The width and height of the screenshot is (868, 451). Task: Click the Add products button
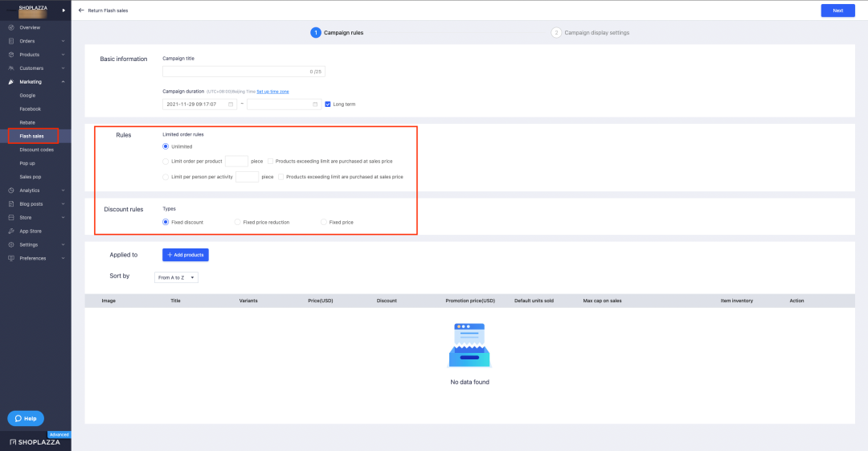[186, 255]
